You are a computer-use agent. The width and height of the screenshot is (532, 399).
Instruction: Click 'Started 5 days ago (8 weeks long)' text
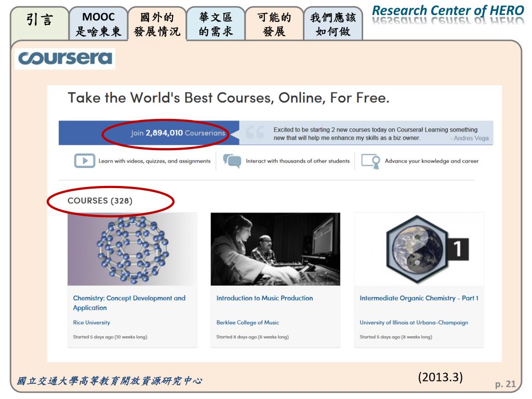(395, 337)
